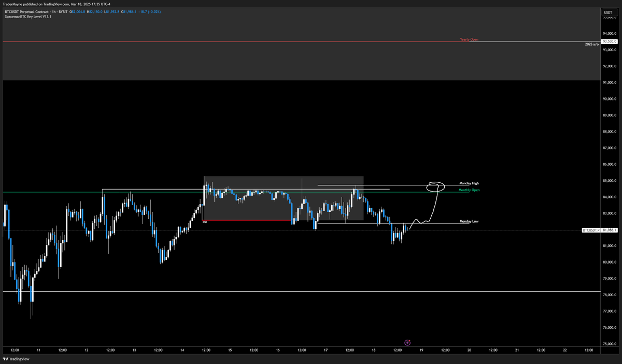Click the lightning bolt event icon on the time axis
Viewport: 622px width, 364px height.
point(407,342)
